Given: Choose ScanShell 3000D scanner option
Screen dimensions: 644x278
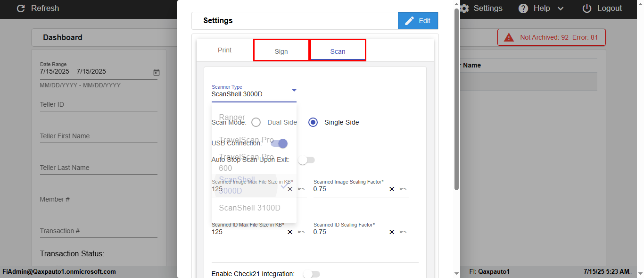Looking at the screenshot, I should point(254,185).
